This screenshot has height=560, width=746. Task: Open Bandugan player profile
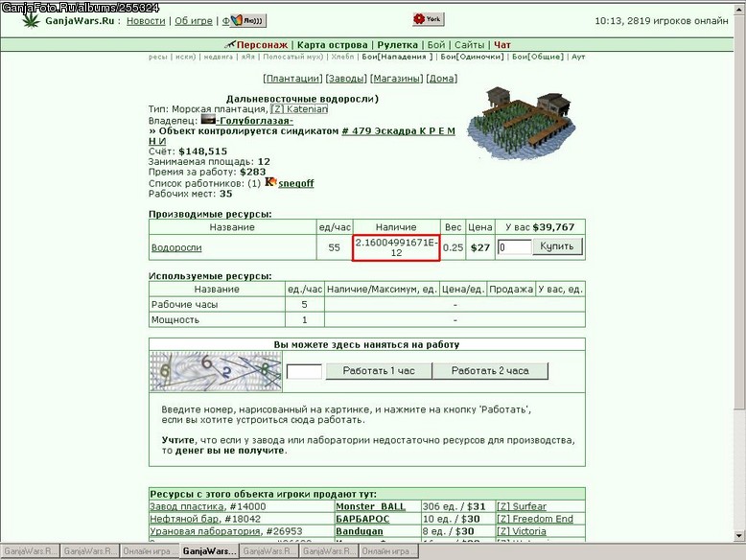coord(360,531)
